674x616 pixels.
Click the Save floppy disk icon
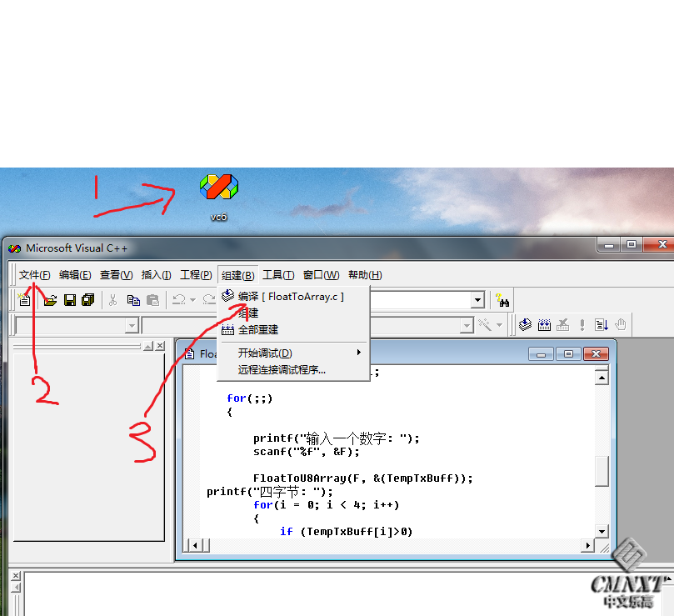point(70,300)
